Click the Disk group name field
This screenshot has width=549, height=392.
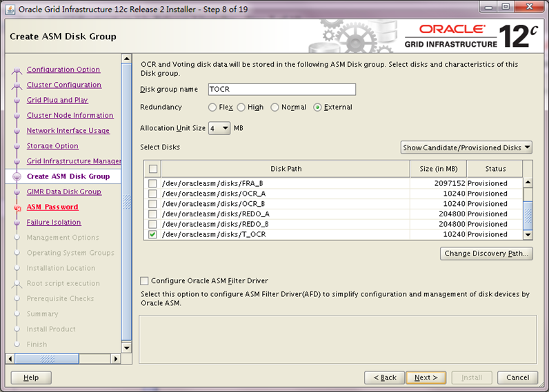coord(280,90)
